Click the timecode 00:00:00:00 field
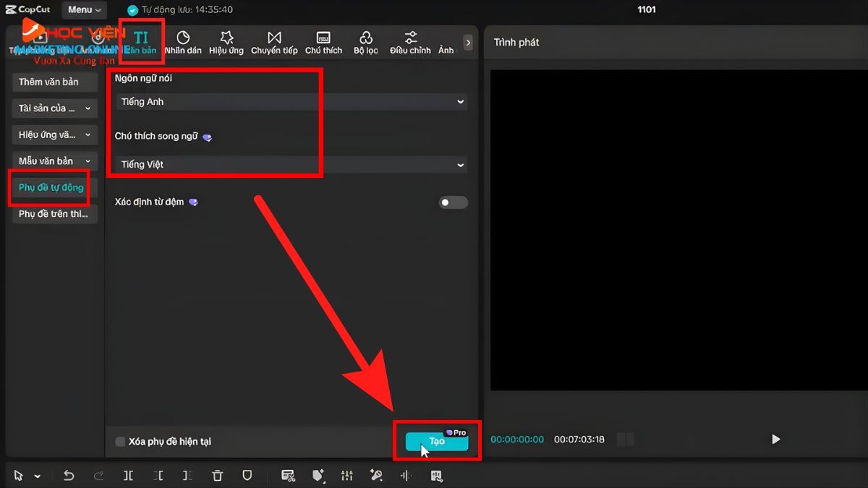 517,439
